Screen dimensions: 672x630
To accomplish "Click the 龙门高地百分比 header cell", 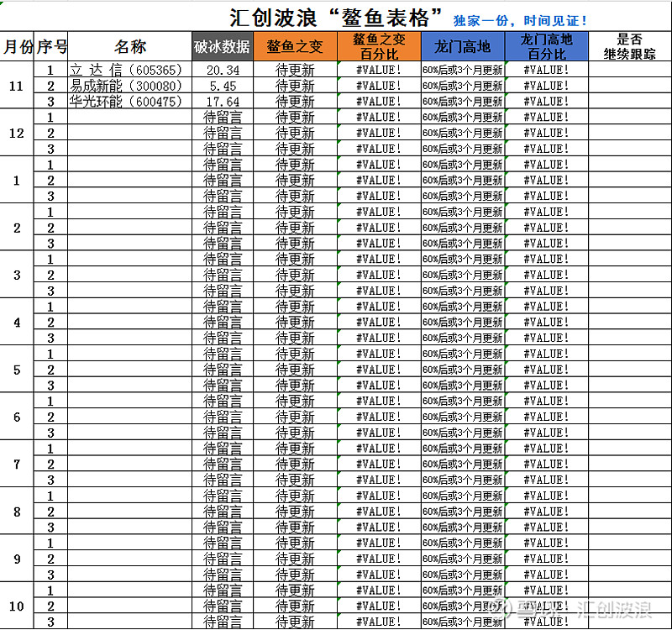I will 547,46.
